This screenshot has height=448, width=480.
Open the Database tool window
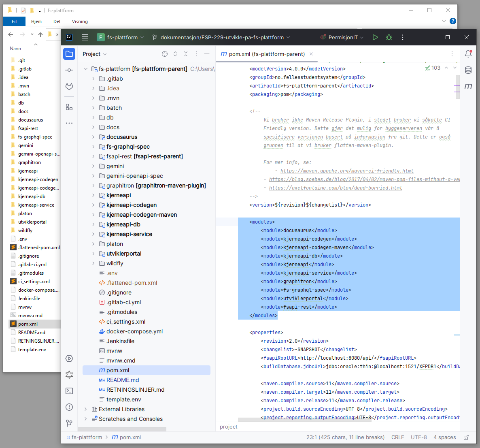(468, 70)
